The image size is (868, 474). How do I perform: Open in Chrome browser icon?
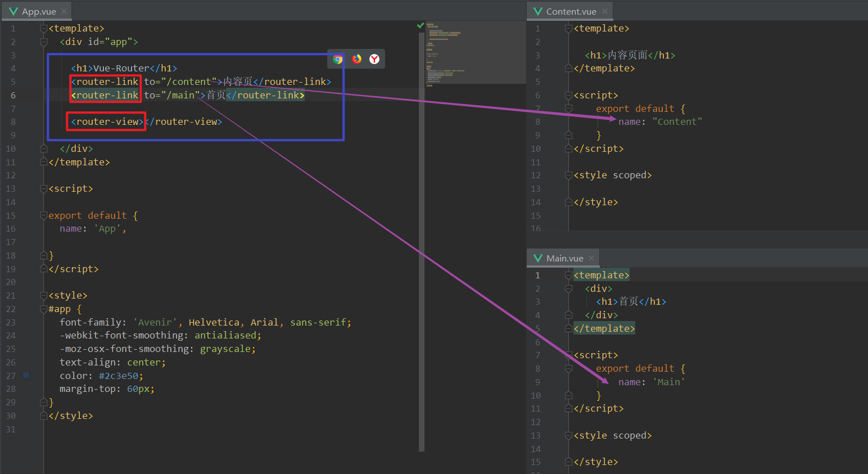tap(338, 59)
